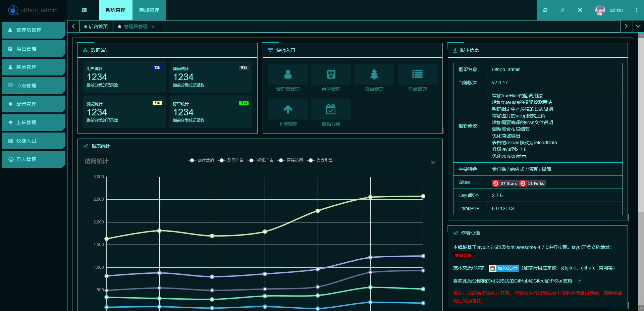Close the 管理员管理 tab
The width and height of the screenshot is (644, 311).
click(153, 27)
